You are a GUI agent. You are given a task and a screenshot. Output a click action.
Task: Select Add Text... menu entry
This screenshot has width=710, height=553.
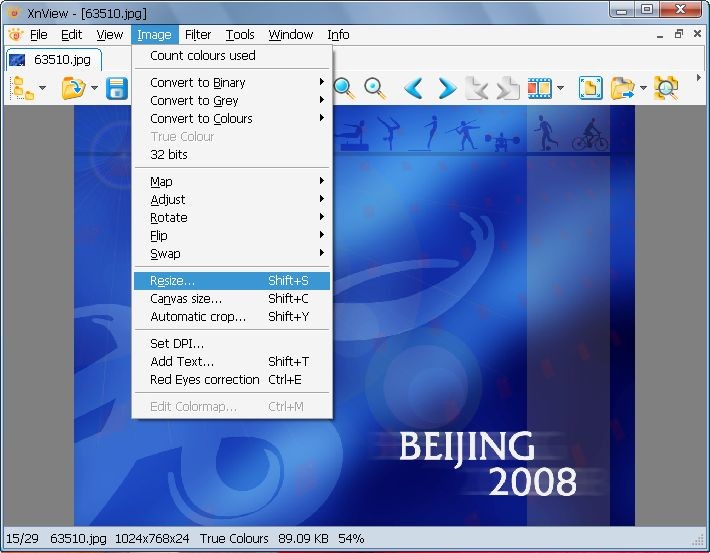[x=232, y=361]
